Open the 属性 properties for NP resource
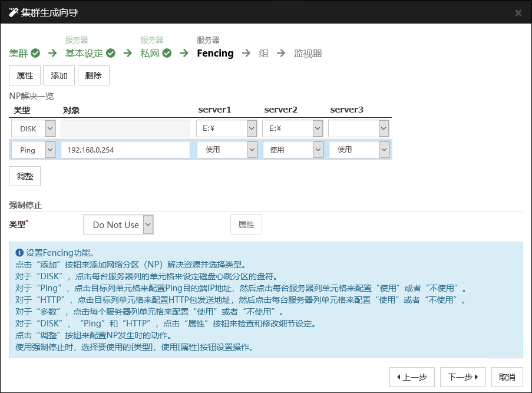This screenshot has height=393, width=532. click(25, 75)
